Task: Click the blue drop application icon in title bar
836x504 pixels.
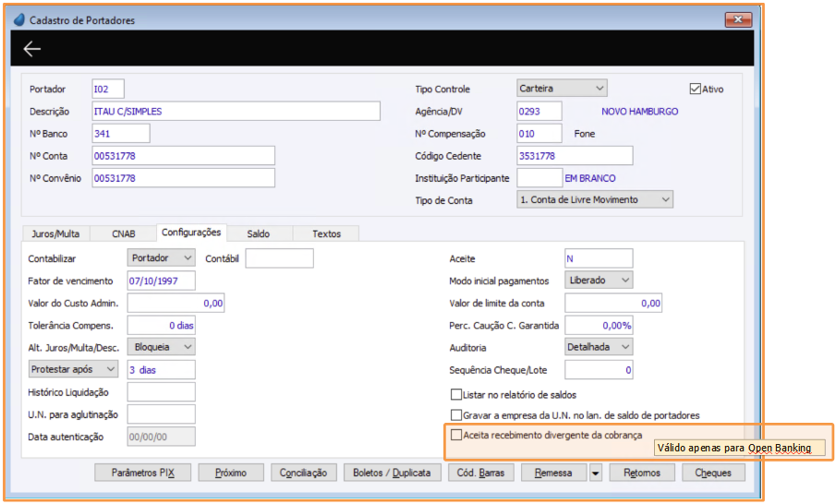Action: (19, 19)
